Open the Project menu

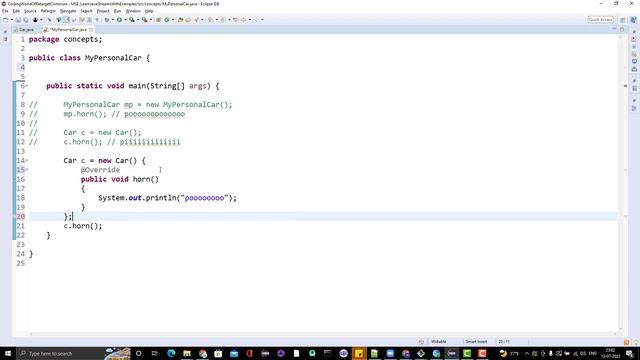(103, 11)
